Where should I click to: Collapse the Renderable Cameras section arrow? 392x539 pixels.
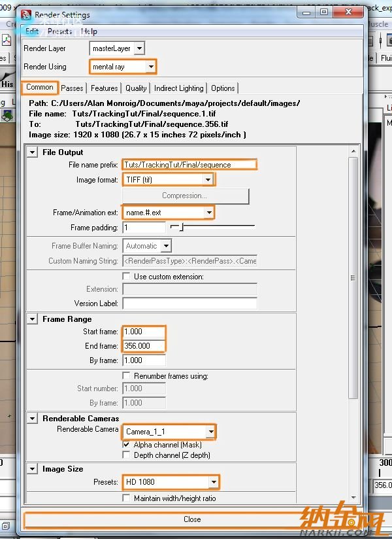tap(33, 419)
